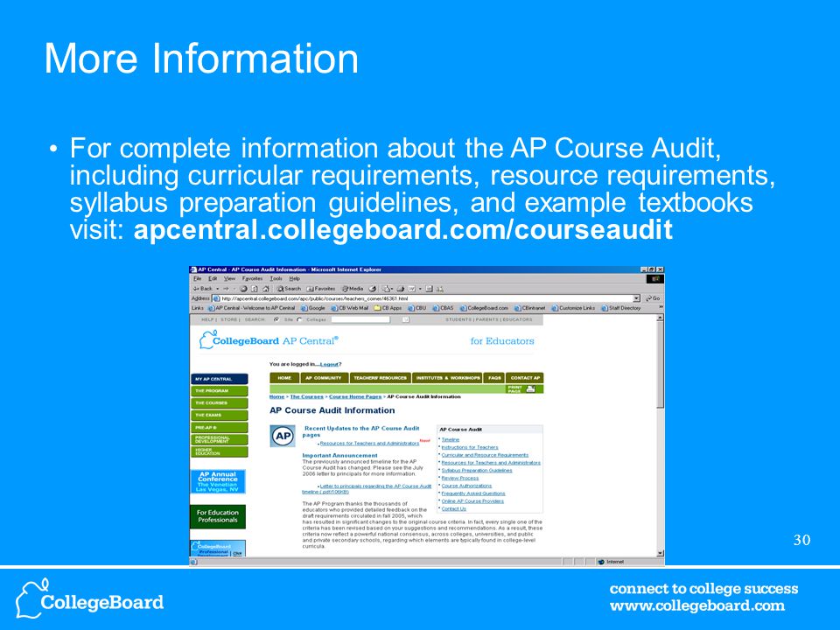Click AP Central Welcome link in Links bar
Image resolution: width=840 pixels, height=630 pixels.
[x=252, y=308]
